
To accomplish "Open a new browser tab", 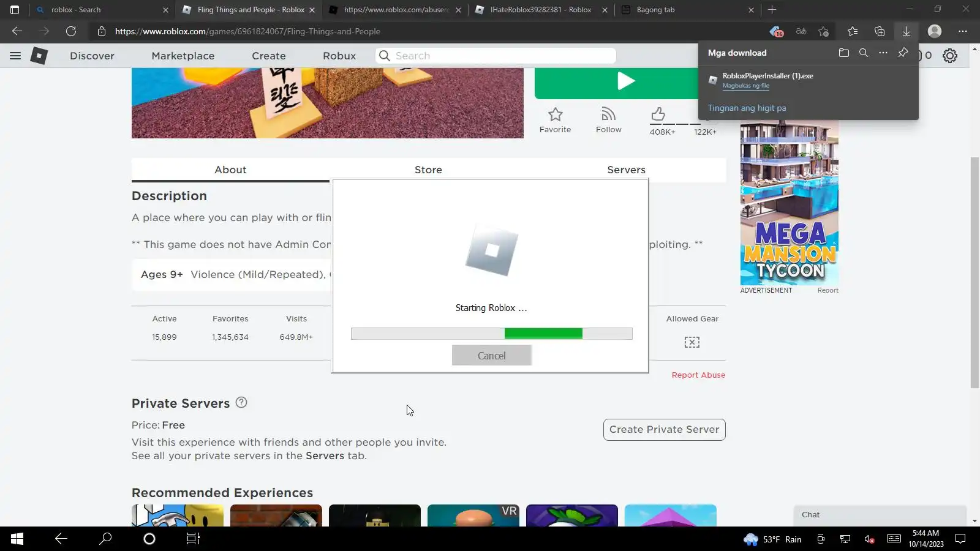I will 772,10.
